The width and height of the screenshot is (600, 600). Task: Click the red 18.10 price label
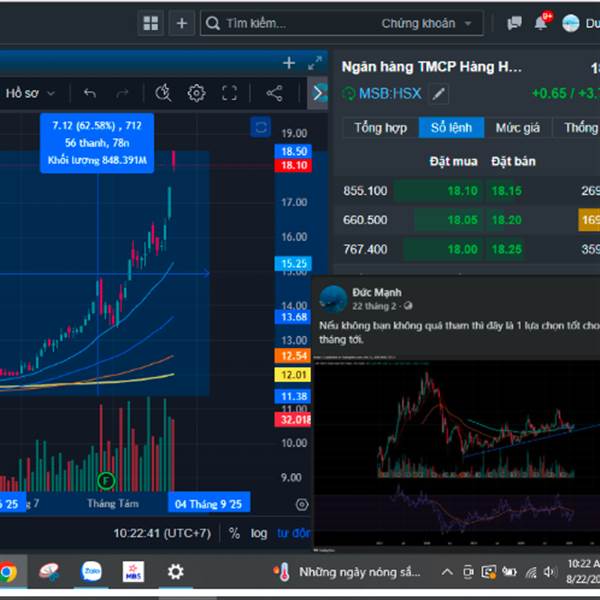tap(293, 165)
